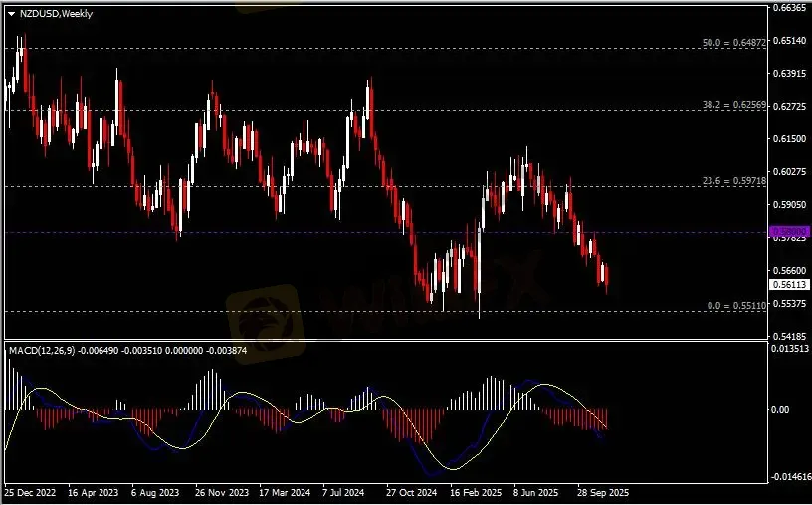The width and height of the screenshot is (812, 505).
Task: Click the 27 Oct 2024 date label
Action: pyautogui.click(x=412, y=493)
